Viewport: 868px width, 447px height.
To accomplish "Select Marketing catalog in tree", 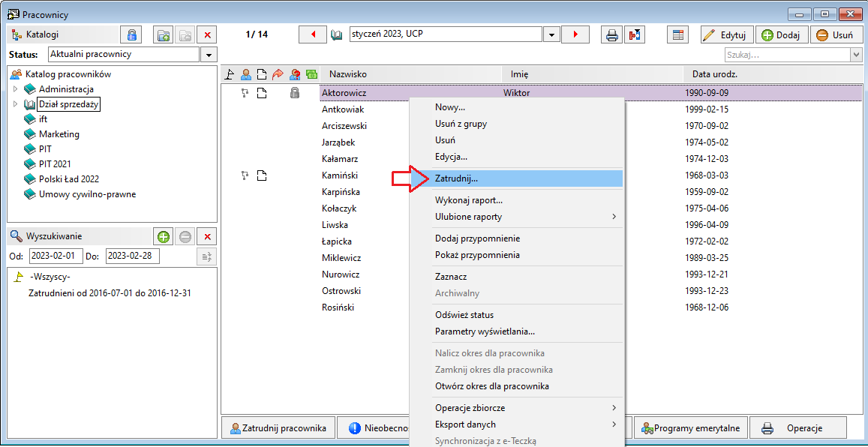I will (59, 134).
